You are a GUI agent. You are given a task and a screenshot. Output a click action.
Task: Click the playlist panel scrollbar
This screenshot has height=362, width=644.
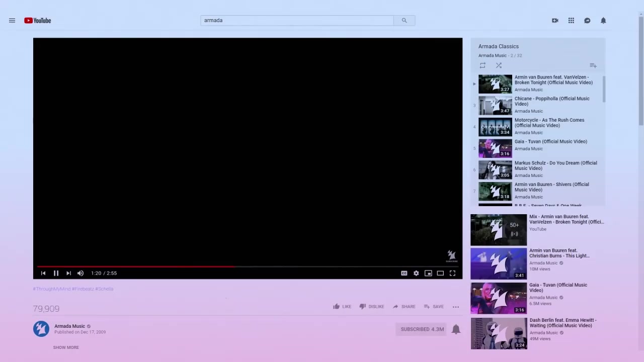point(603,89)
